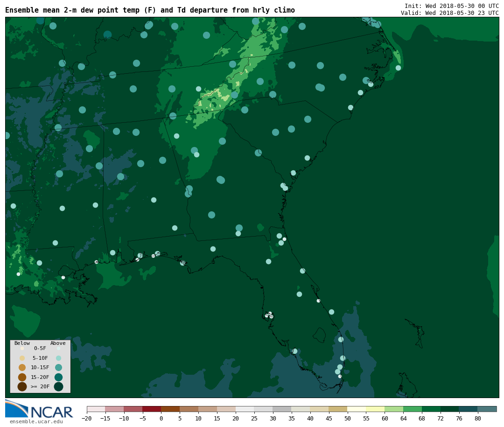
Task: Pick the light gray swatch between 25 and 30
Action: [264, 409]
